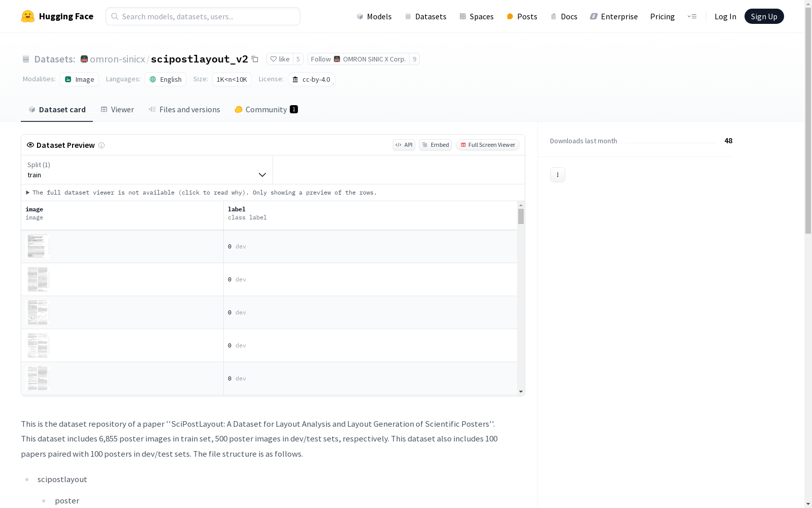Switch to the Viewer tab

117,110
